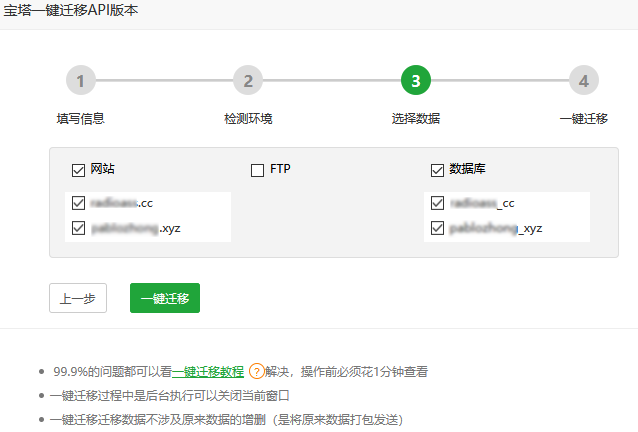Image resolution: width=638 pixels, height=432 pixels.
Task: Select the 一键迁移 step label under step 4
Action: pyautogui.click(x=583, y=118)
